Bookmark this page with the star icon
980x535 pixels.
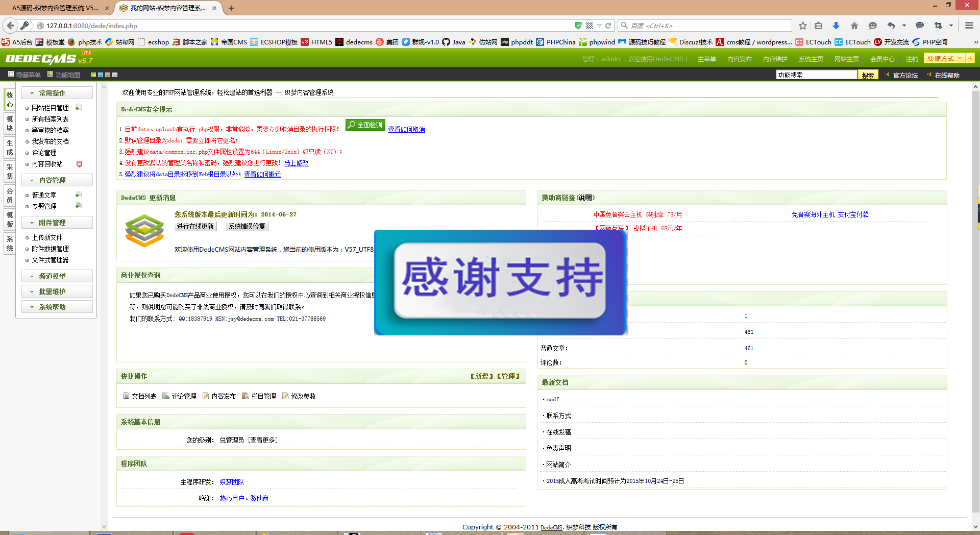(803, 26)
